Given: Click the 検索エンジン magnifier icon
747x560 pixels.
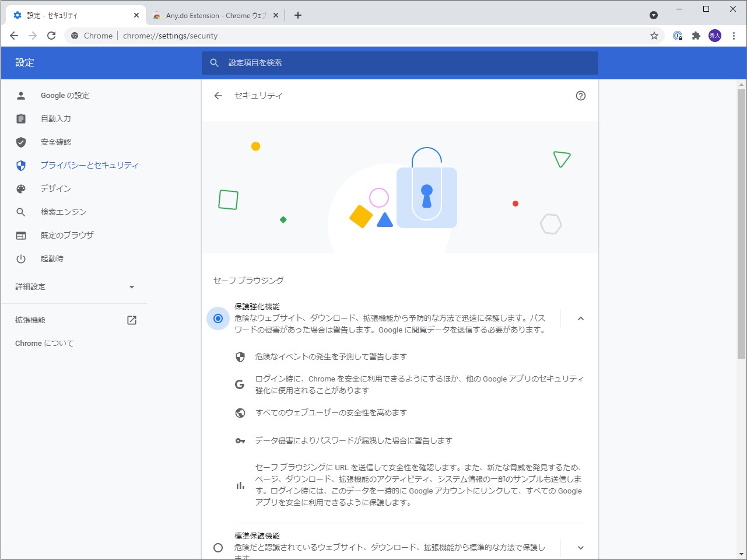Looking at the screenshot, I should [x=21, y=212].
